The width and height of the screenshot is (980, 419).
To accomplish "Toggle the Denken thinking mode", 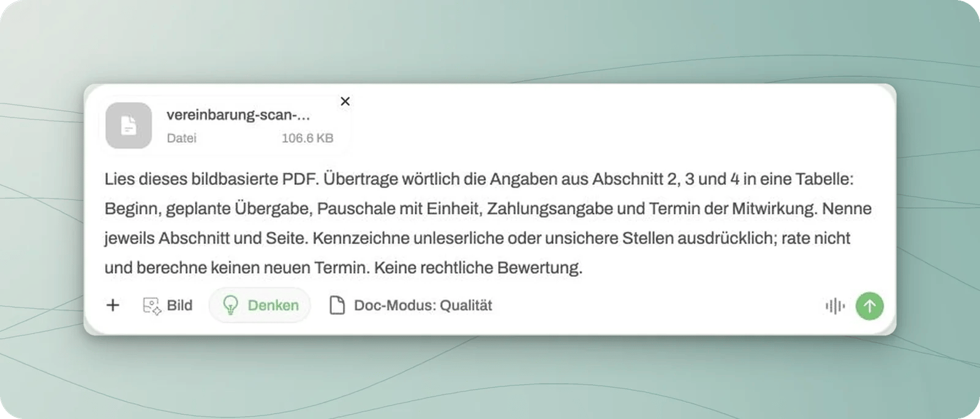I will coord(260,305).
